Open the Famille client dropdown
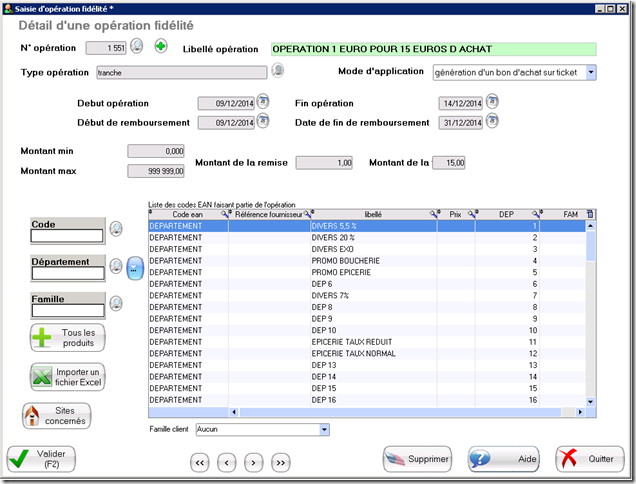The height and width of the screenshot is (484, 636). (x=323, y=429)
